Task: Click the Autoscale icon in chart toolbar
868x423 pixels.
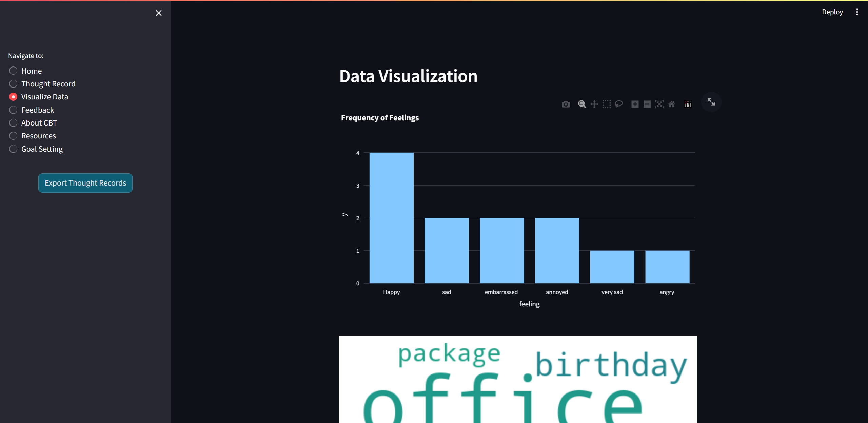Action: point(659,104)
